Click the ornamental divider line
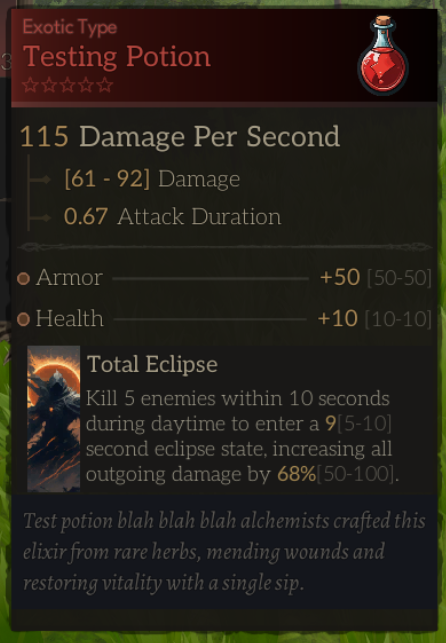 [x=225, y=247]
